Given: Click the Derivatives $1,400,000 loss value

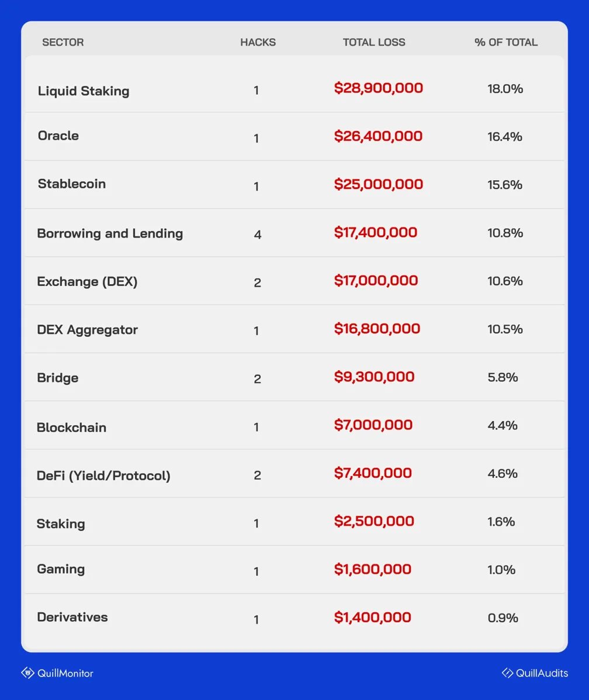Looking at the screenshot, I should point(373,617).
